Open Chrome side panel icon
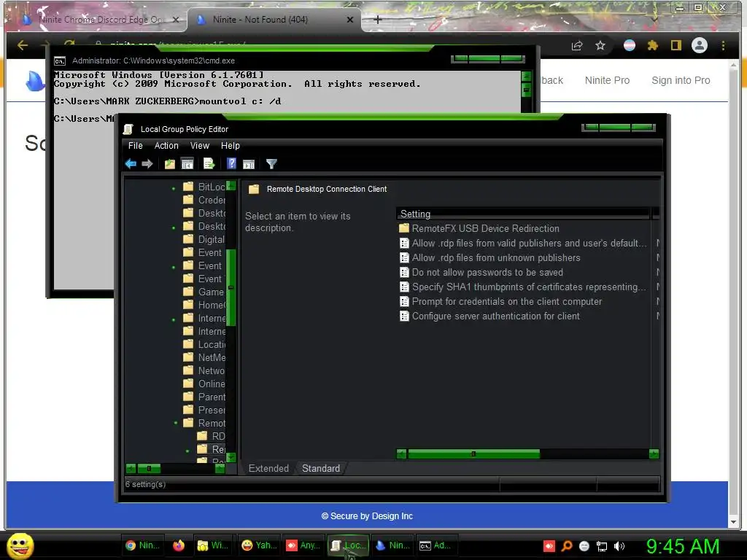 coord(676,46)
